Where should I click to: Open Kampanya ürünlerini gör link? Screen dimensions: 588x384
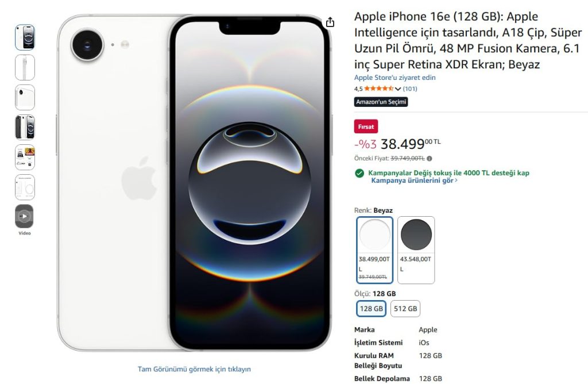pyautogui.click(x=413, y=181)
